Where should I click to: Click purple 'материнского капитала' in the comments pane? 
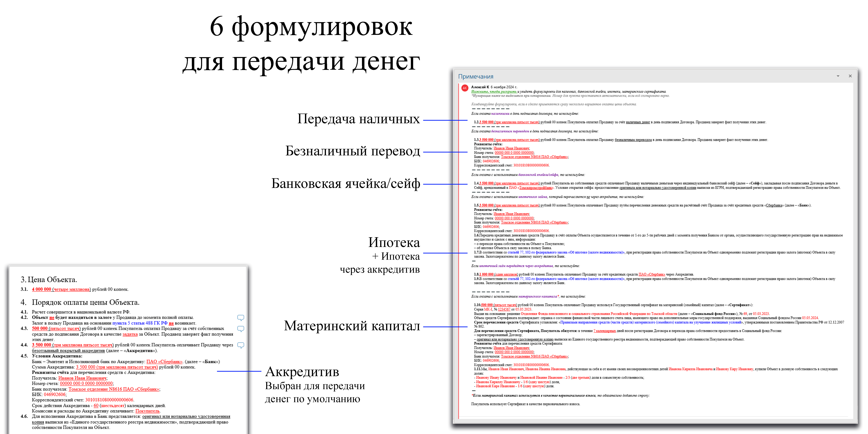tap(537, 297)
